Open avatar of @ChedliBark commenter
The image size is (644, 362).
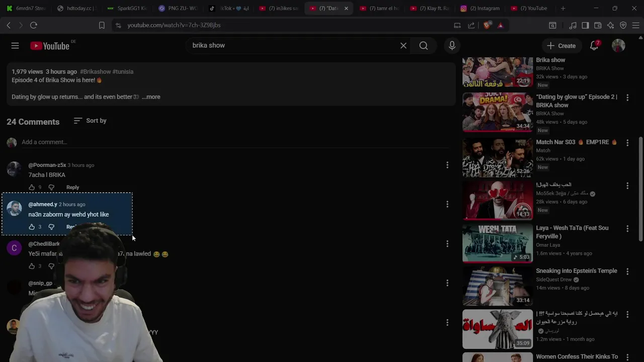pos(14,248)
